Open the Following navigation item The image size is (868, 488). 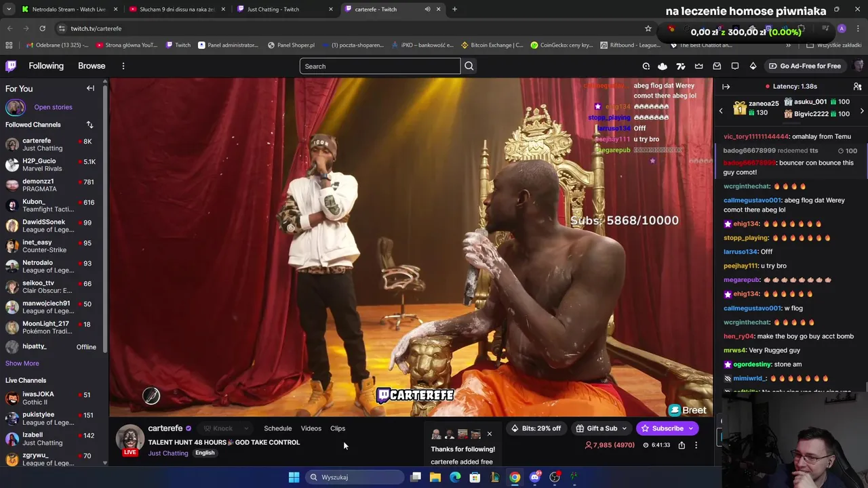coord(46,66)
